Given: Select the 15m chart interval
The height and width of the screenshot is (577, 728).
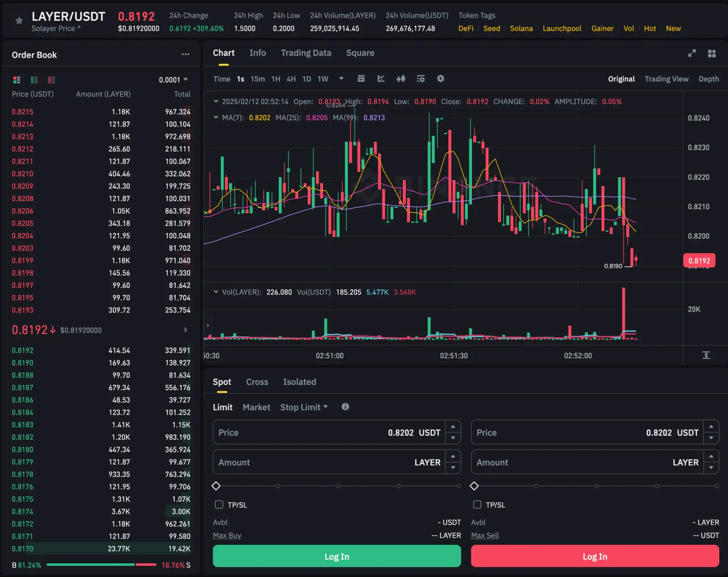Looking at the screenshot, I should point(257,79).
